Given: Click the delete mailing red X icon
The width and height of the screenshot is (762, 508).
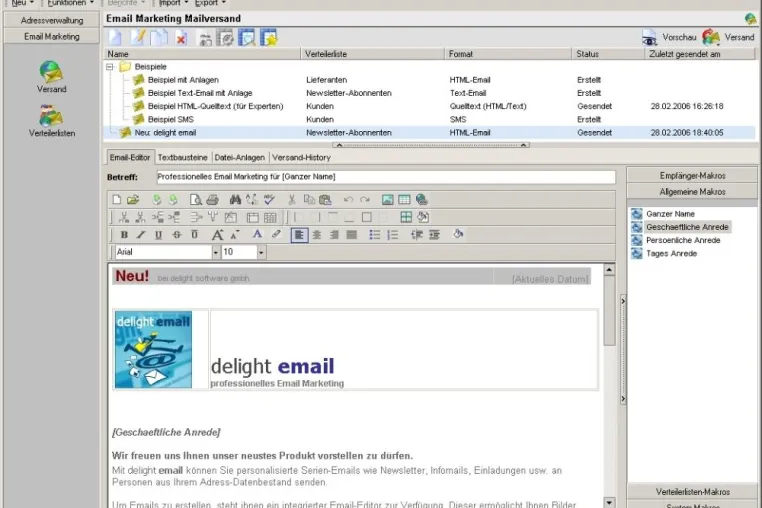Looking at the screenshot, I should point(181,38).
